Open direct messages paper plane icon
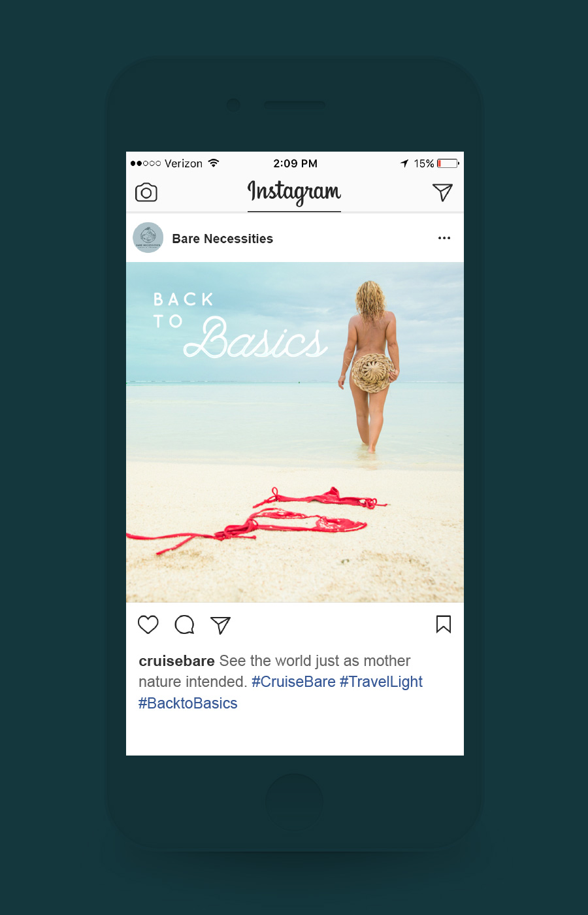Screen dimensions: 588x915 coord(442,192)
